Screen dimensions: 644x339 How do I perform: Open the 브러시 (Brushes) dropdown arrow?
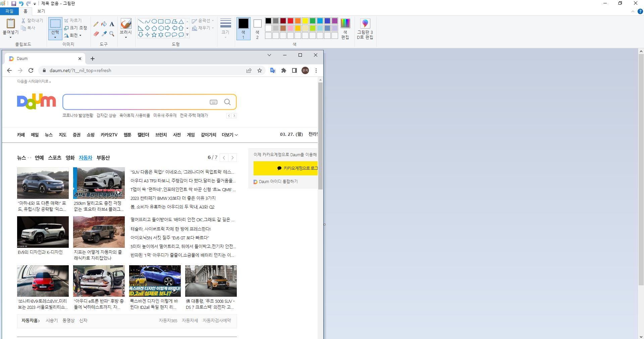pyautogui.click(x=126, y=37)
